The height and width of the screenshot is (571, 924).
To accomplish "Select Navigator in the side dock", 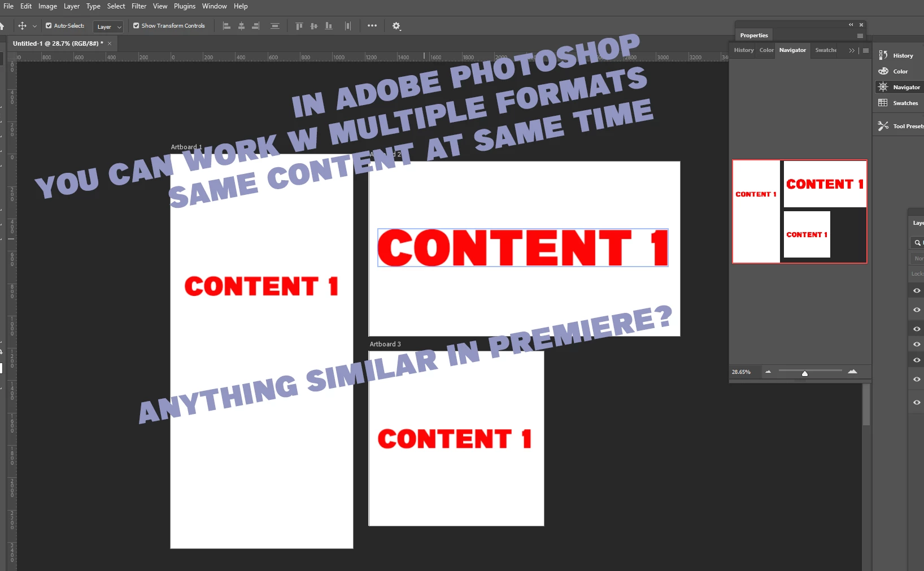I will click(900, 87).
